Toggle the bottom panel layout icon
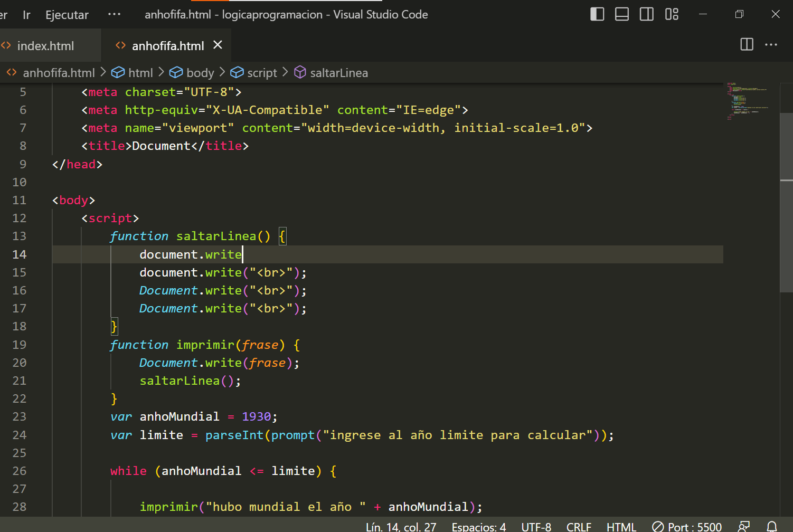Screen dimensions: 793x532 pyautogui.click(x=622, y=14)
